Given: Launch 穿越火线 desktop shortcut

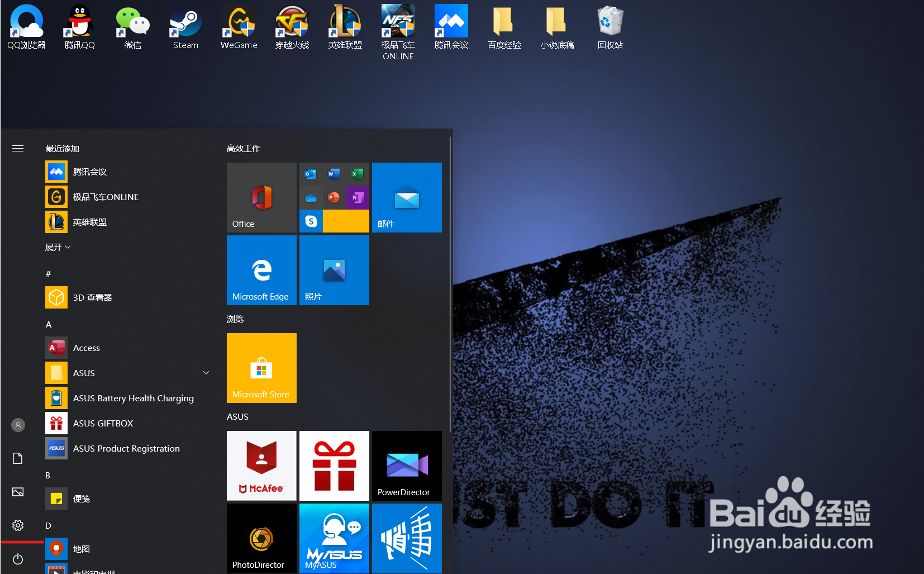Looking at the screenshot, I should [x=292, y=27].
